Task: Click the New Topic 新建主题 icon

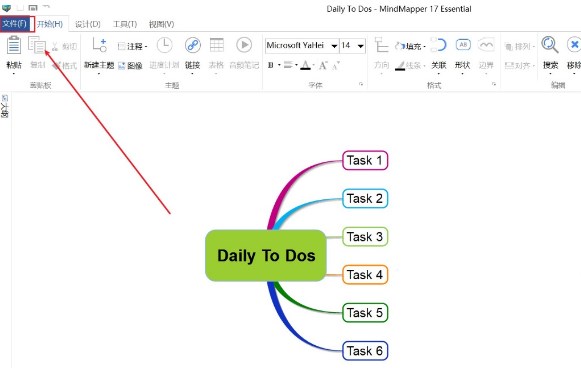Action: coord(99,45)
